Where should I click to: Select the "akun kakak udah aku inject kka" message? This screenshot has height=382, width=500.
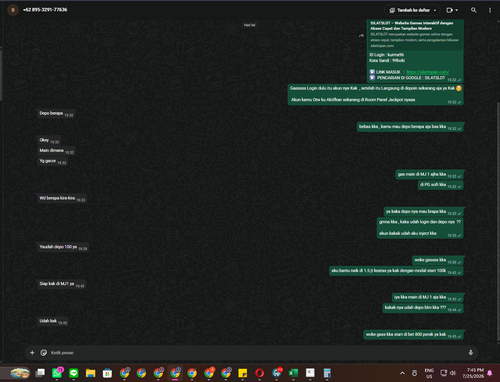click(420, 228)
